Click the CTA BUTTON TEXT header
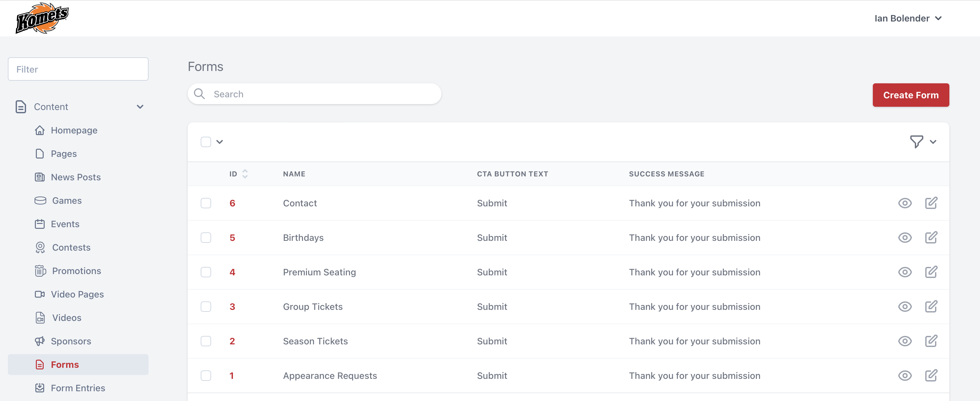Image resolution: width=980 pixels, height=401 pixels. [512, 174]
